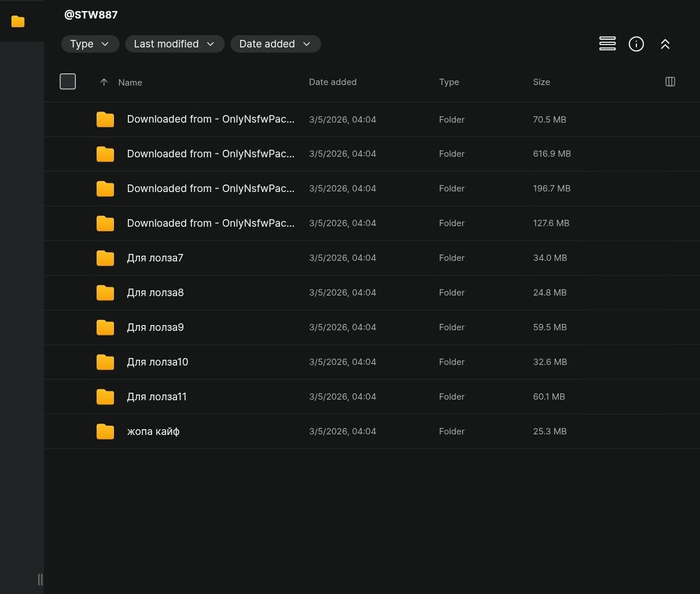The height and width of the screenshot is (594, 700).
Task: Open the 616.9 MB Downloaded folder
Action: (x=210, y=154)
